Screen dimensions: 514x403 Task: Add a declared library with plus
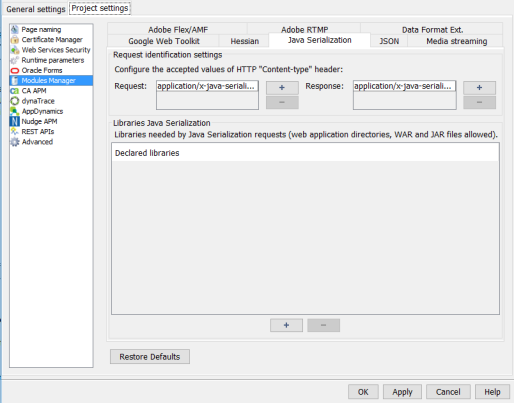click(x=286, y=325)
